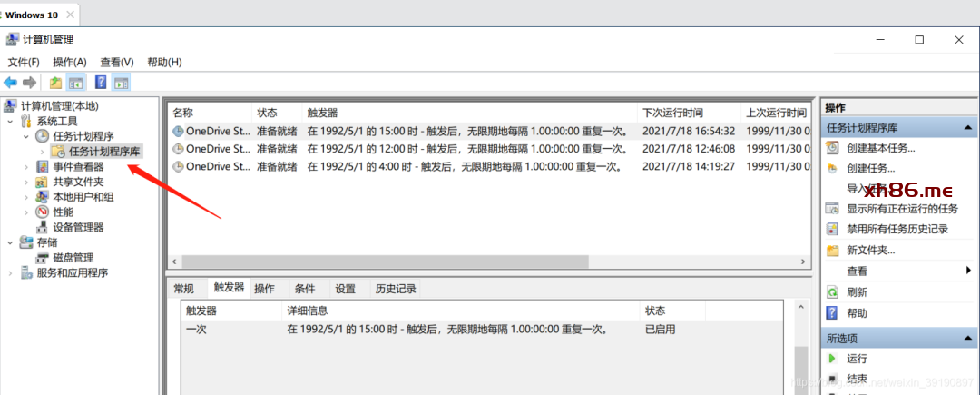Click the task list horizontal scrollbar thumb
Viewport: 980px width, 395px height.
385,262
